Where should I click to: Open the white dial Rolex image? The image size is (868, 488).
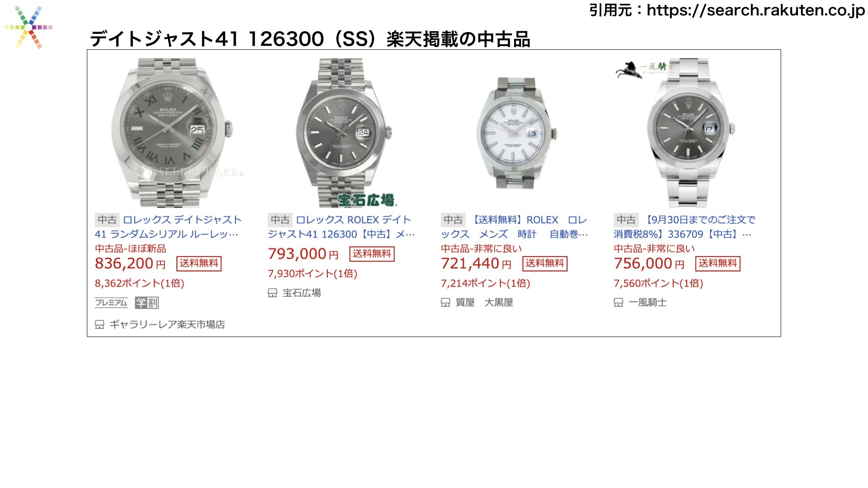[517, 133]
